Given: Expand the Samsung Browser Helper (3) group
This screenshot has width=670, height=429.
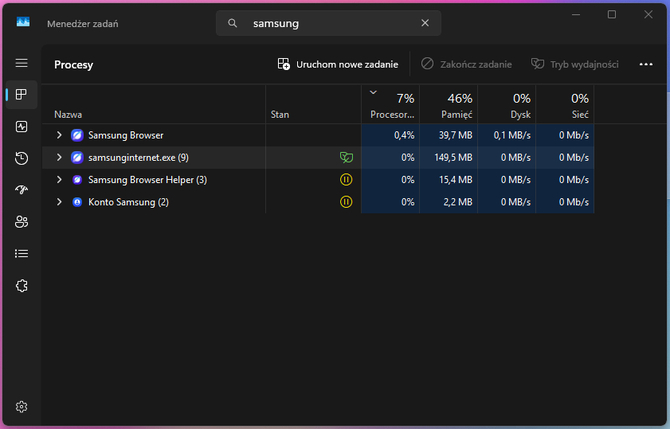Looking at the screenshot, I should [59, 180].
